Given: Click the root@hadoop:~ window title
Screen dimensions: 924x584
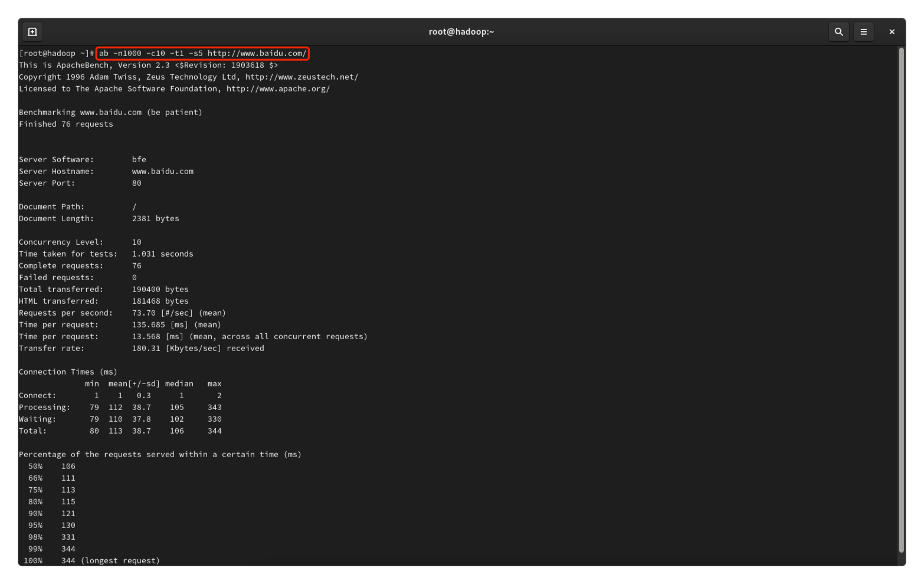Looking at the screenshot, I should coord(461,32).
